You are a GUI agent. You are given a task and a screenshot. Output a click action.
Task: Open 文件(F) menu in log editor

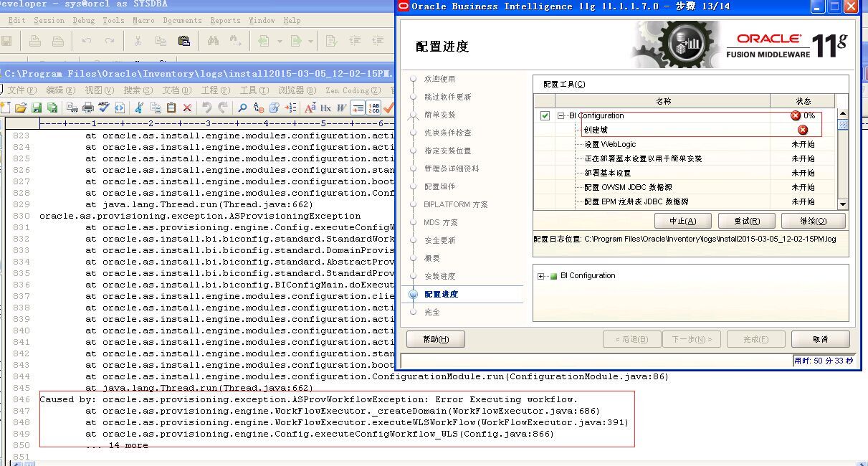click(x=22, y=90)
